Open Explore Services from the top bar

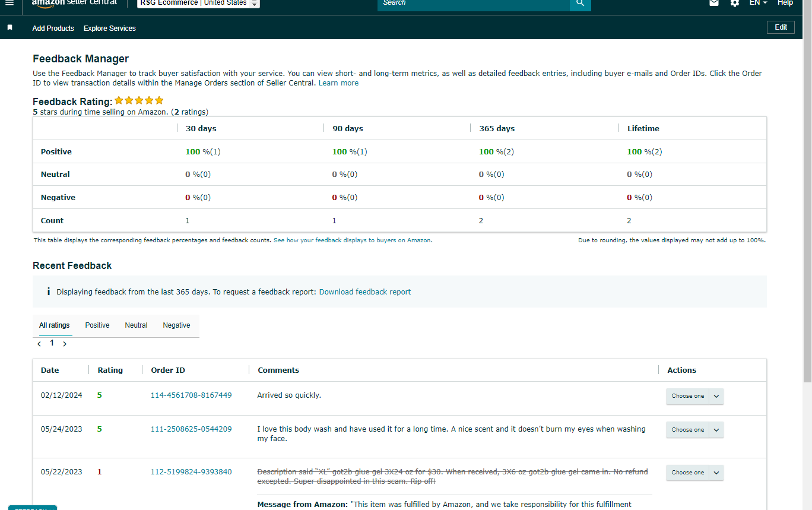pos(110,28)
